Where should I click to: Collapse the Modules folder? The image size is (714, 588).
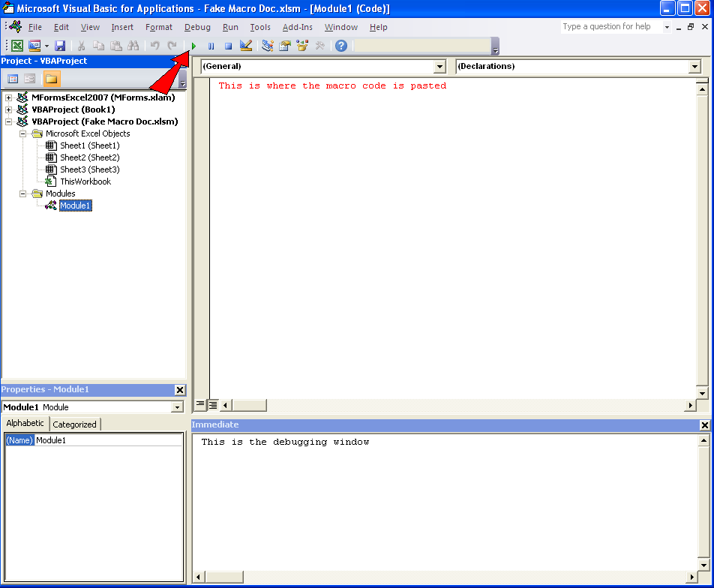[x=22, y=193]
